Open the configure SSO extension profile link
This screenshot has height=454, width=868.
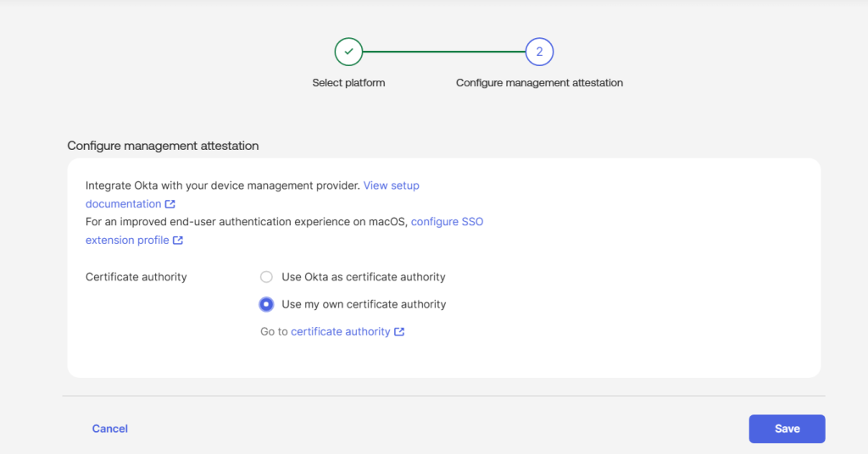click(x=447, y=222)
